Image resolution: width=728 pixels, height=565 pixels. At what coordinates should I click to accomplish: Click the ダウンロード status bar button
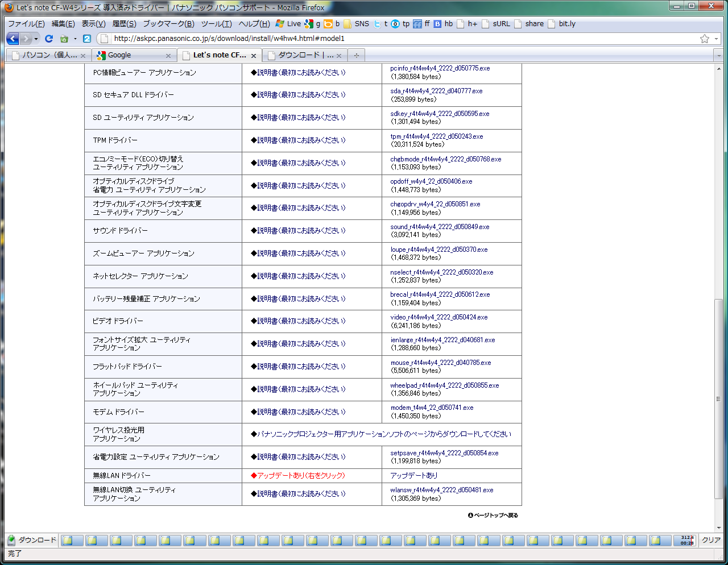(x=32, y=540)
